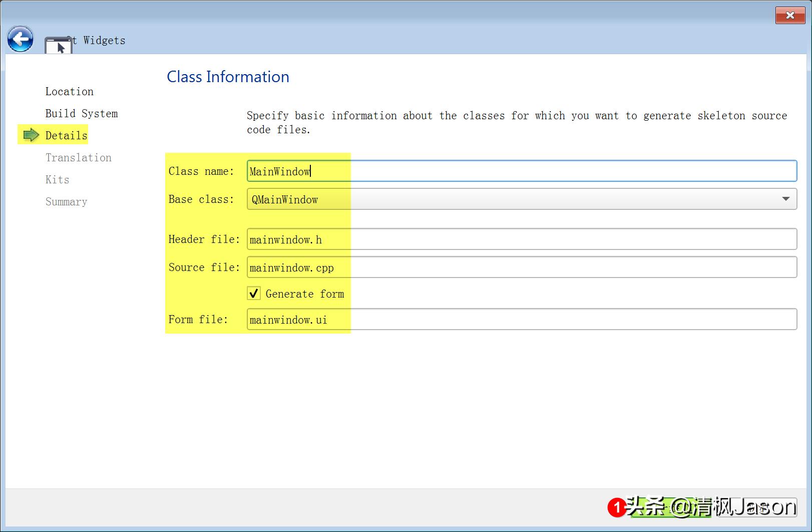The image size is (812, 532).
Task: Click the Base class dropdown arrow
Action: 785,199
